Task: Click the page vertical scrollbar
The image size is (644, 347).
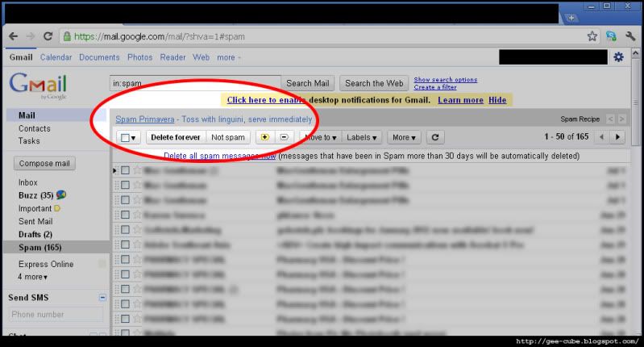Action: [x=635, y=102]
